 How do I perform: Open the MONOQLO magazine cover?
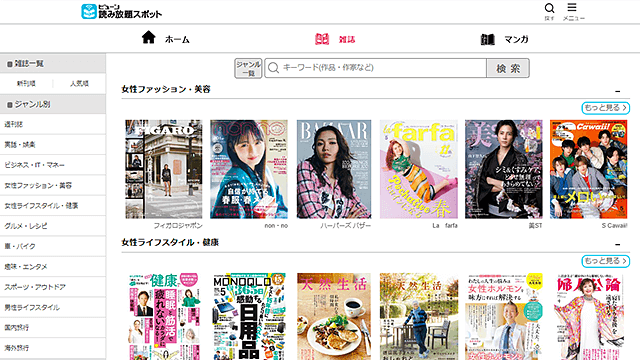coord(249,316)
